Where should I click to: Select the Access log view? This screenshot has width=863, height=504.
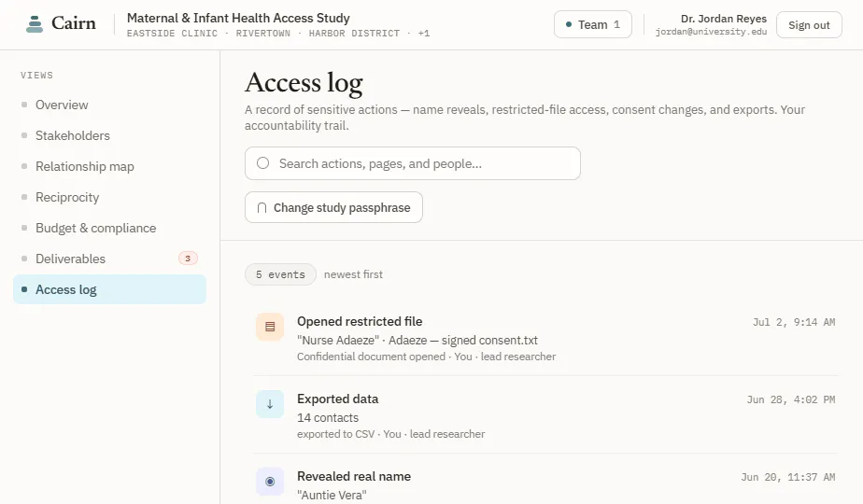pos(109,289)
